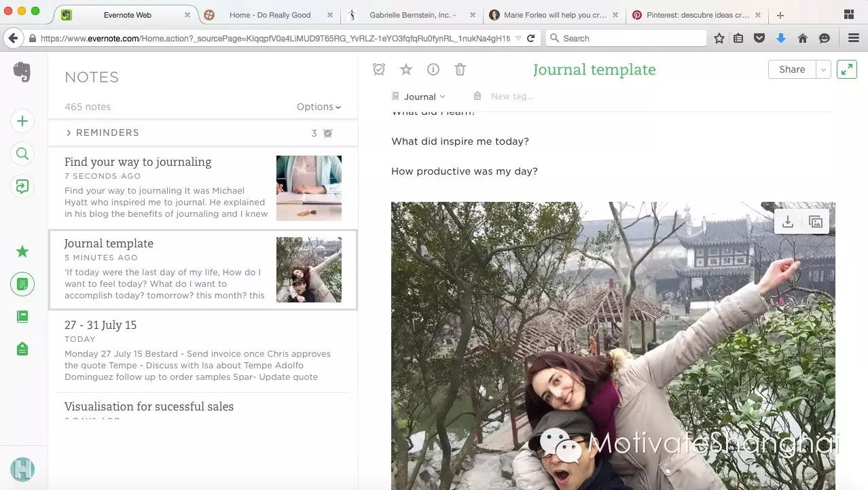Screen dimensions: 868x490
Task: Open the Notebooks sidebar icon
Action: point(22,317)
